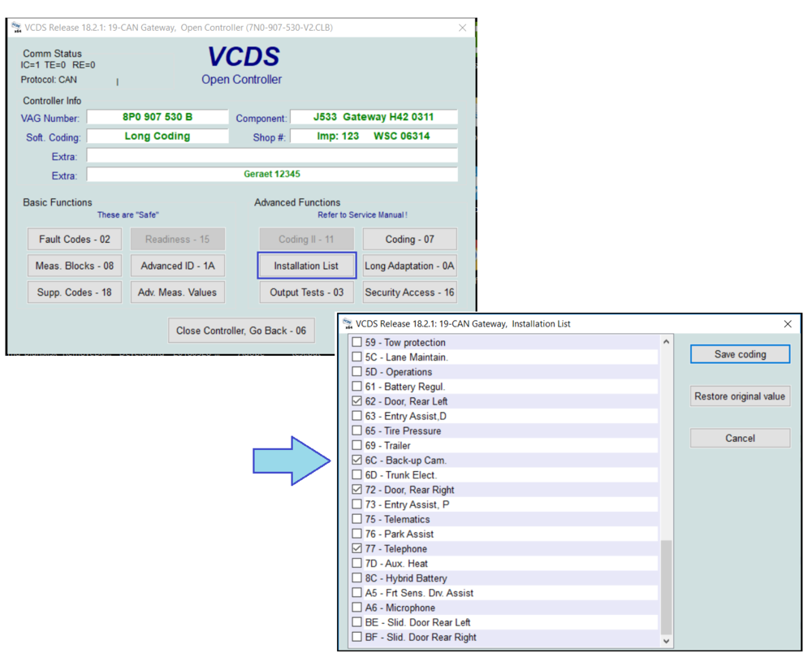Screen dimensions: 812x662
Task: Tick the 59 - Tow protection checkbox
Action: click(356, 343)
